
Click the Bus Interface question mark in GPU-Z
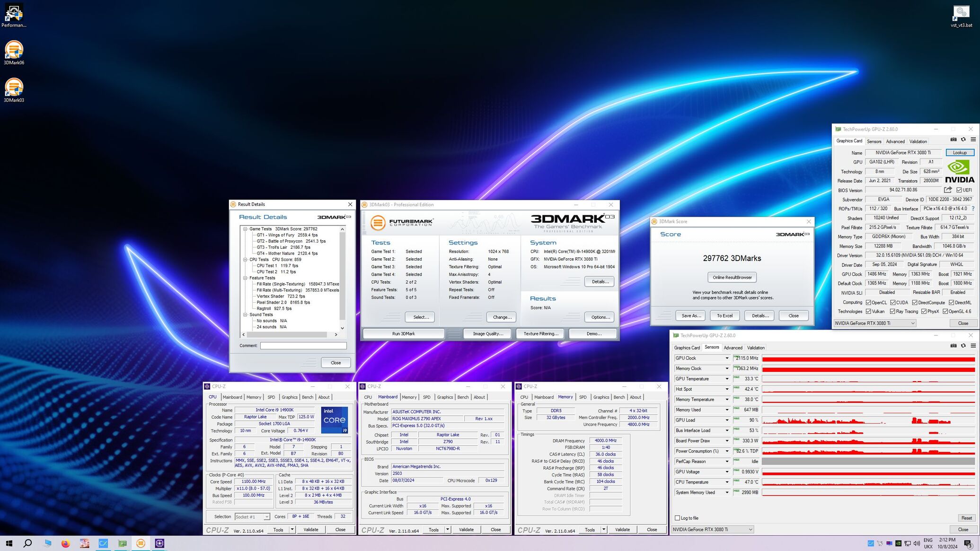tap(973, 209)
